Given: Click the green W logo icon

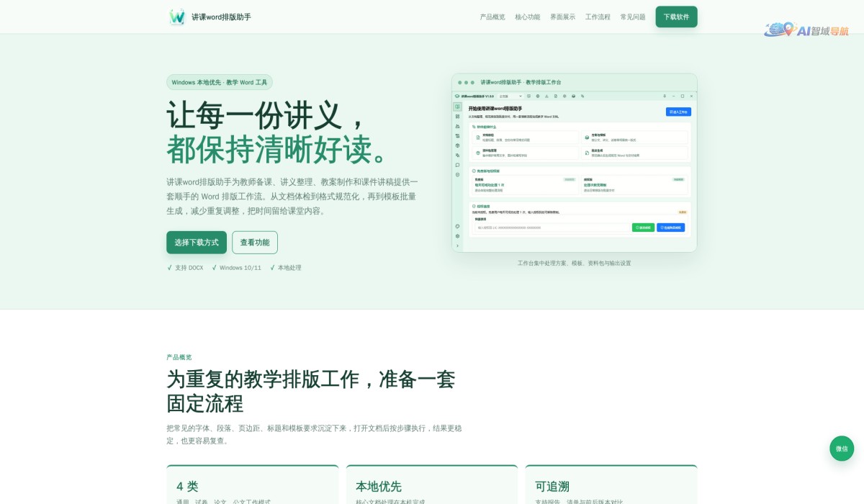Looking at the screenshot, I should coord(176,17).
